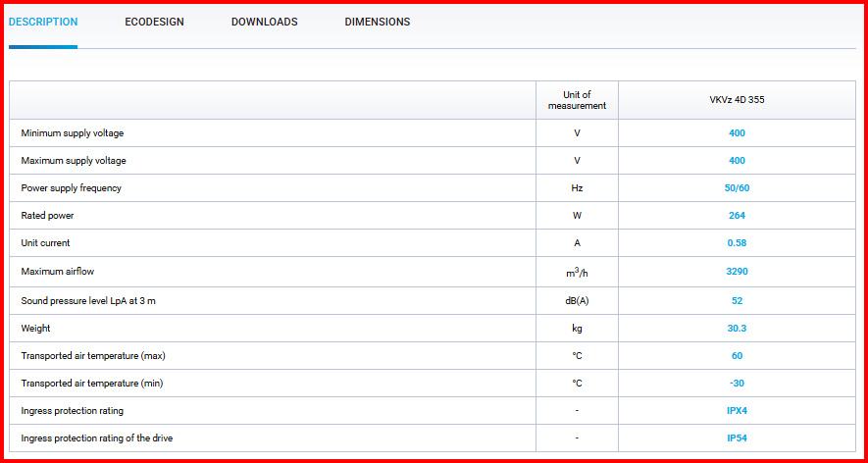Viewport: 868px width, 463px height.
Task: Switch to the Ecodesign tab
Action: (x=154, y=22)
